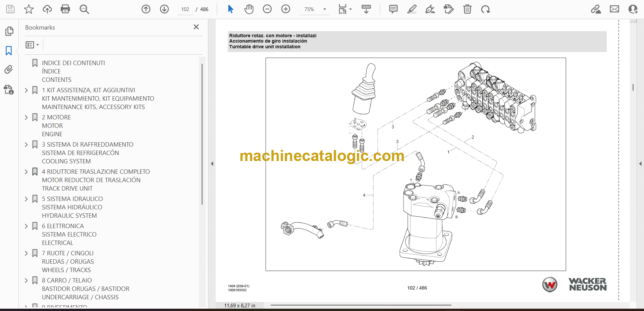Viewport: 644px width, 311px height.
Task: Open the zoom level dropdown
Action: click(x=324, y=9)
